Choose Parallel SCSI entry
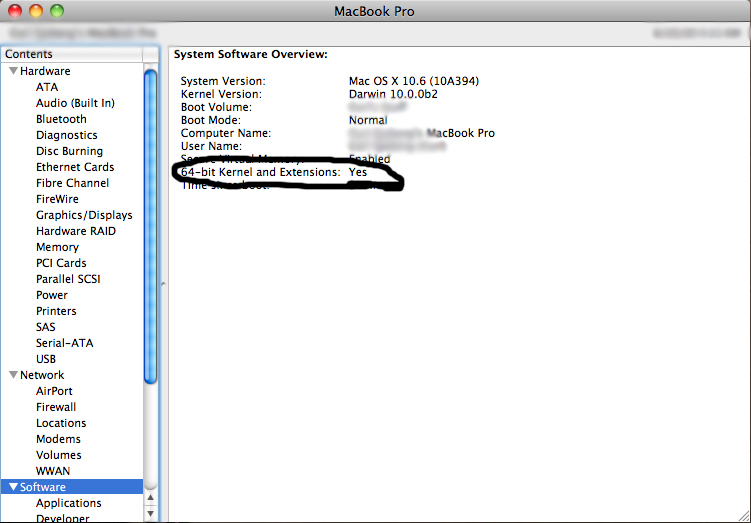This screenshot has width=751, height=523. click(68, 279)
